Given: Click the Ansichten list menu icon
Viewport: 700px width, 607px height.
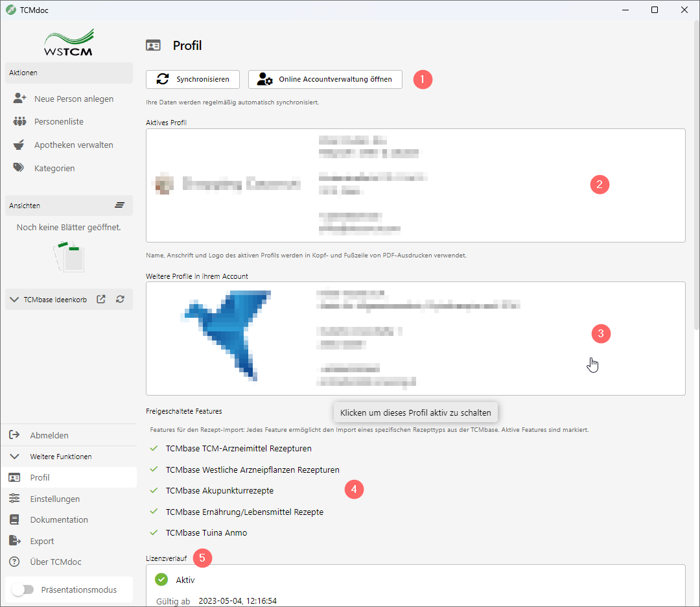Looking at the screenshot, I should [x=120, y=205].
